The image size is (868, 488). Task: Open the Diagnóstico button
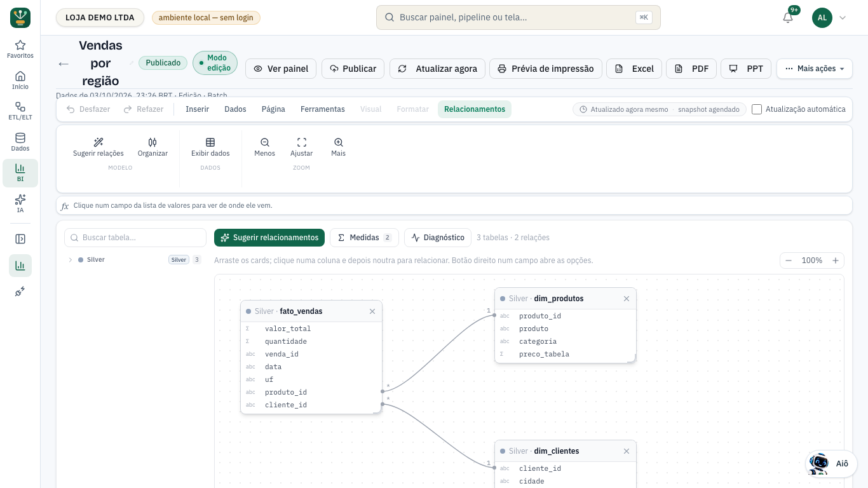(438, 238)
